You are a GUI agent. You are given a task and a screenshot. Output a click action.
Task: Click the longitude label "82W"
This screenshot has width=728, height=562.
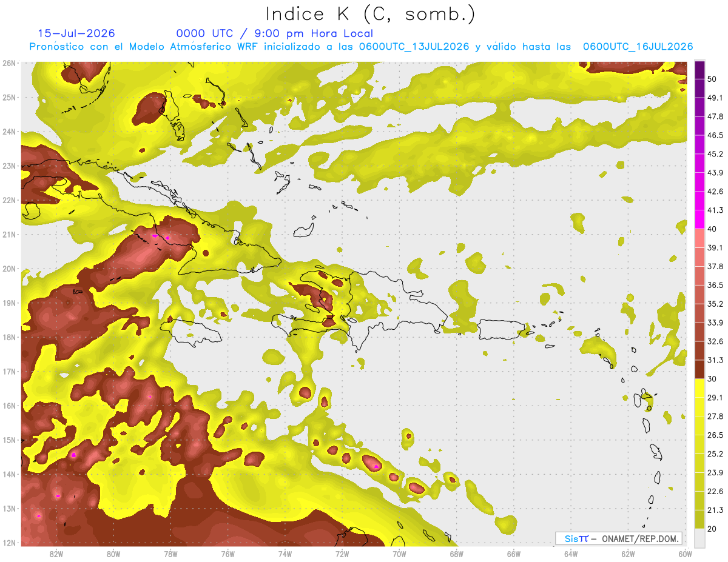pos(56,554)
